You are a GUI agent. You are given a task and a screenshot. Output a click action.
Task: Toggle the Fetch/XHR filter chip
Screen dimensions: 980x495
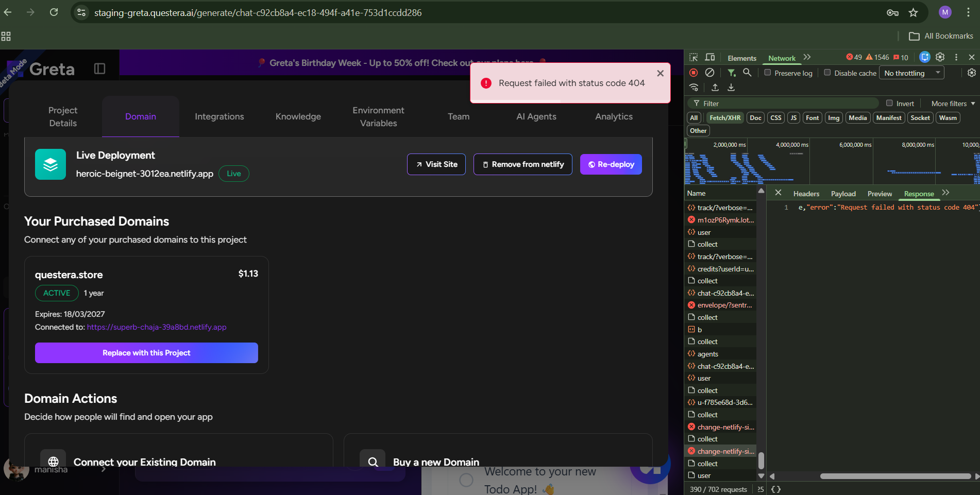click(x=725, y=118)
